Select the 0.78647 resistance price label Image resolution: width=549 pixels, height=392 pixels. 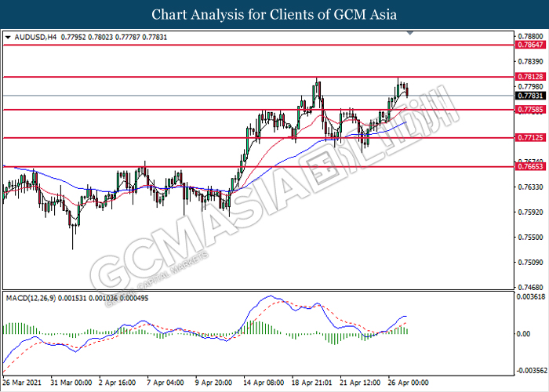click(530, 45)
